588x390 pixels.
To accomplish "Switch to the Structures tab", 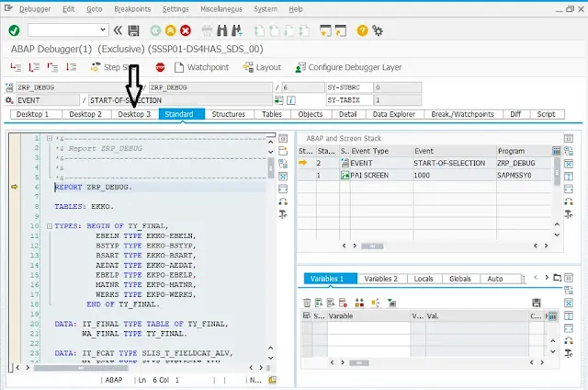I will coord(229,114).
